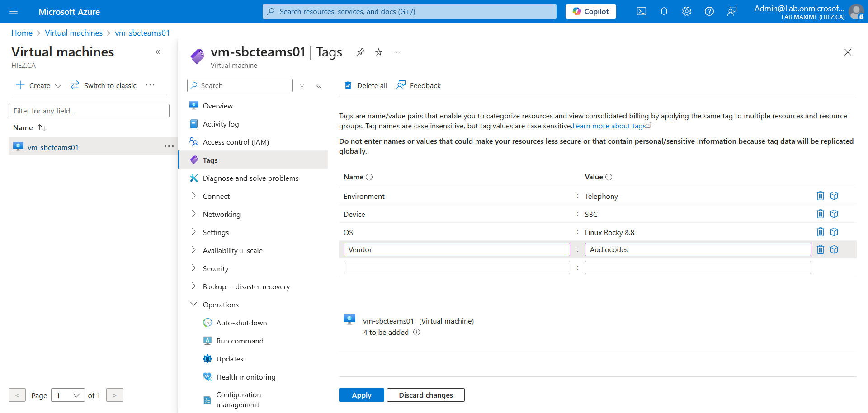Open the page number dropdown
The image size is (868, 413).
(x=68, y=395)
